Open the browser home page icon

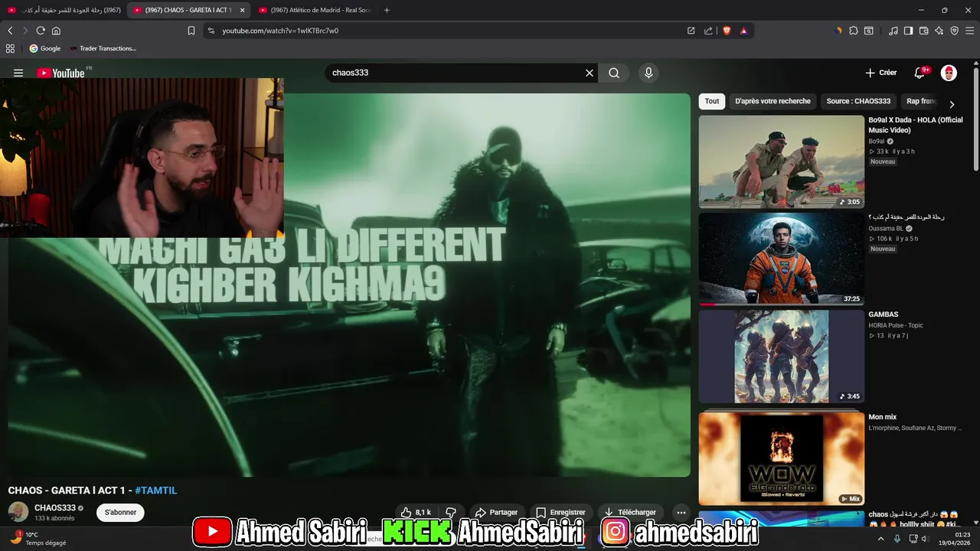click(x=56, y=31)
